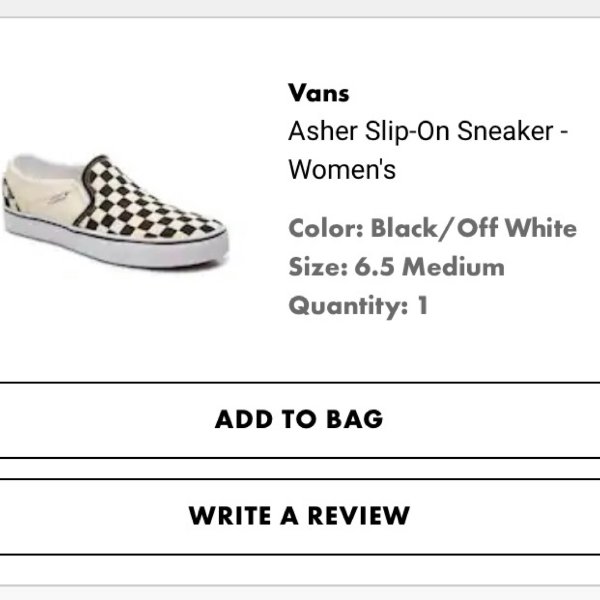Image resolution: width=600 pixels, height=600 pixels.
Task: Click the Color label text
Action: (x=326, y=228)
